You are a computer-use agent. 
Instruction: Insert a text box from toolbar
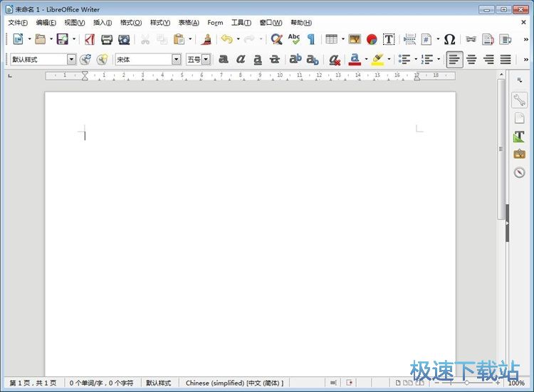(x=389, y=40)
